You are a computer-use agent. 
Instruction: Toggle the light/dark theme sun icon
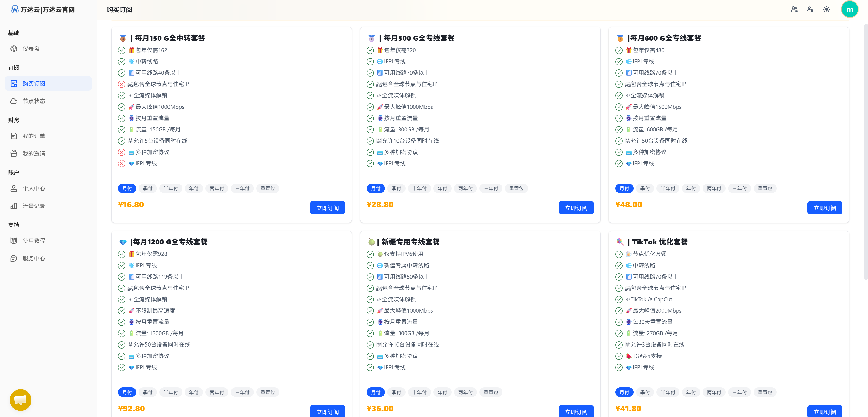coord(827,9)
